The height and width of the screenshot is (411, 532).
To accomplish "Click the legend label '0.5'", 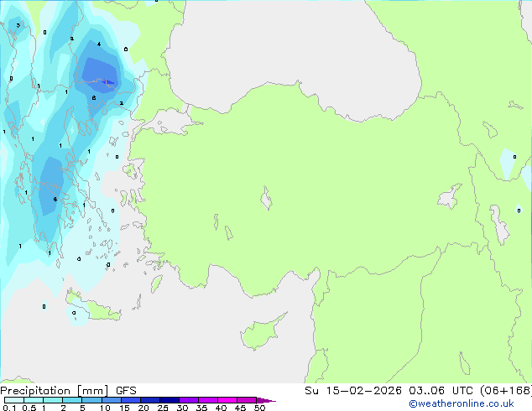I will pos(29,408).
